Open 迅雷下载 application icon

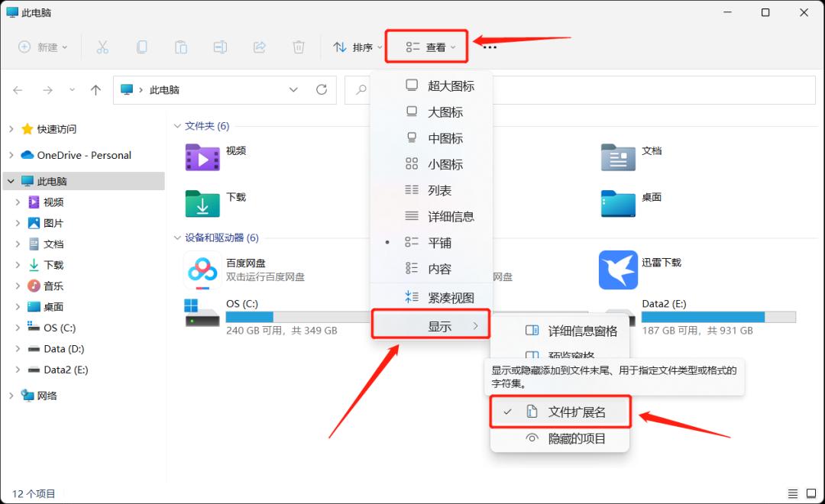coord(618,270)
